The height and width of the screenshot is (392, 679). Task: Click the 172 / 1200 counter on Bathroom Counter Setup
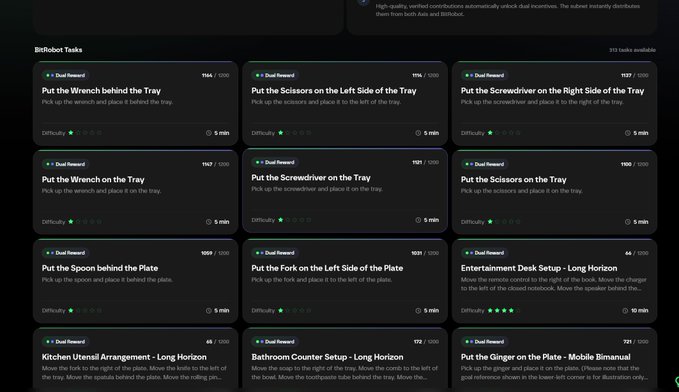[x=426, y=342]
